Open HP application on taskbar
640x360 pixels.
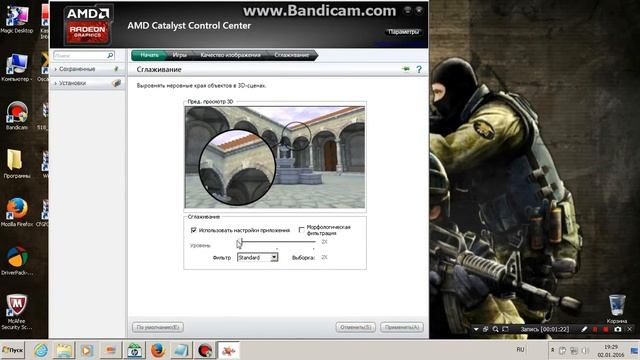134,350
